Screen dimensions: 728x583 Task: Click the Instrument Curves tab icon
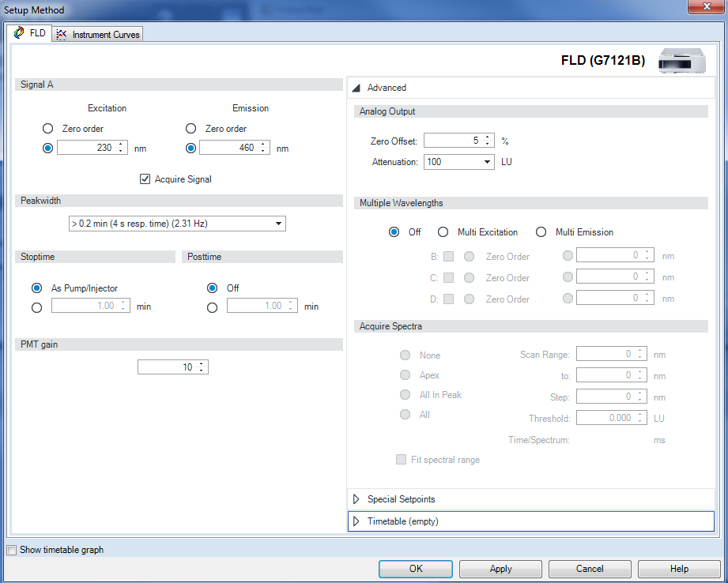(x=62, y=34)
